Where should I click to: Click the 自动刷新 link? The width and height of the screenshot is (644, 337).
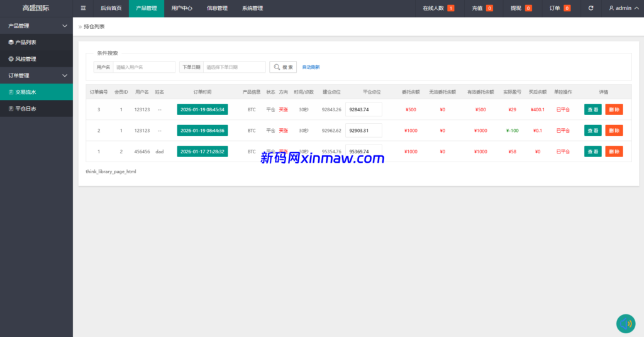click(311, 67)
